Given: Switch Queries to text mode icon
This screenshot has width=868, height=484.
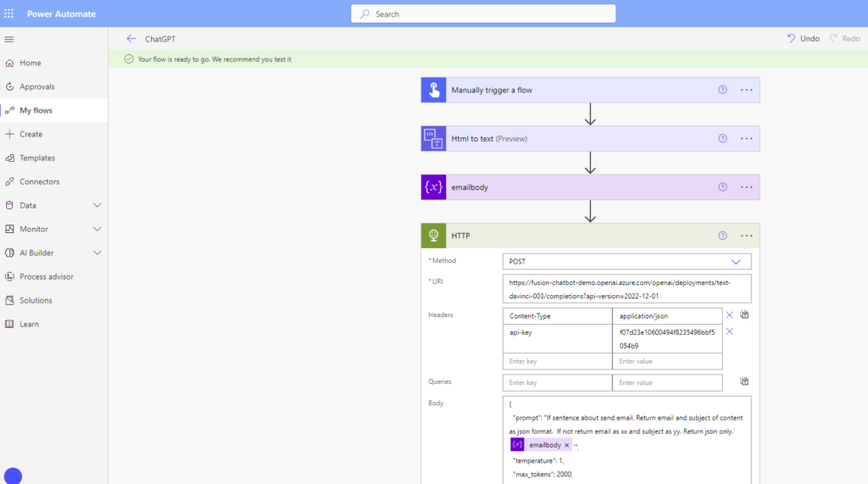Looking at the screenshot, I should 744,381.
